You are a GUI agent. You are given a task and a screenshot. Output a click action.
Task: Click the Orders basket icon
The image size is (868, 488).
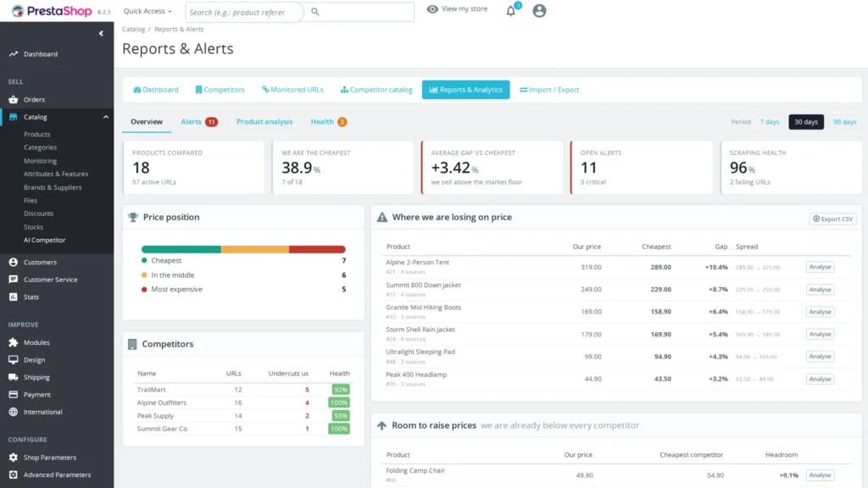pyautogui.click(x=14, y=100)
